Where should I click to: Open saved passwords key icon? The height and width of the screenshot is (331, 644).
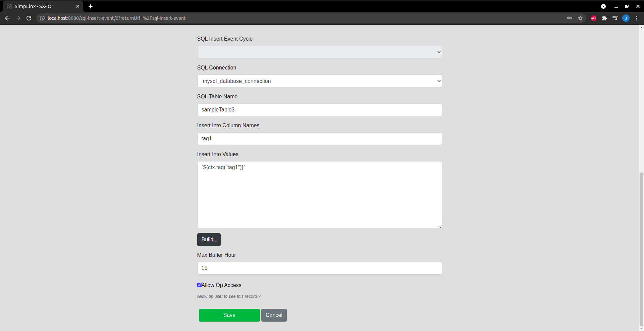point(570,18)
